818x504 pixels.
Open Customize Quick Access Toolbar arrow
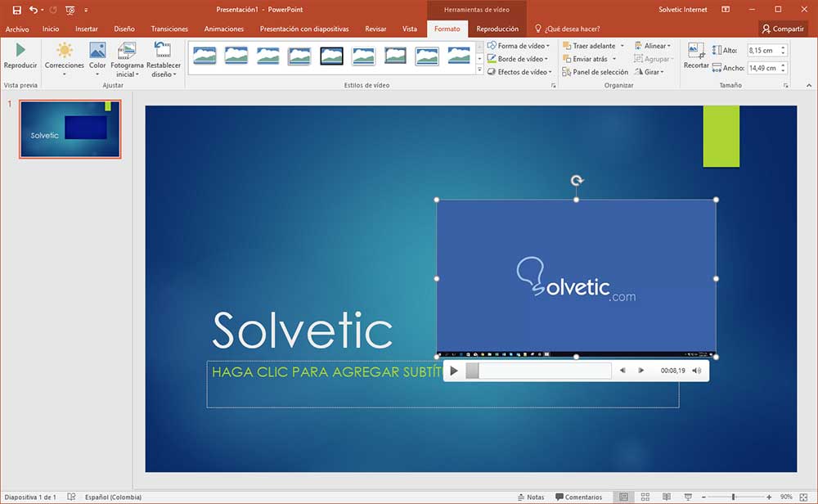[x=86, y=10]
